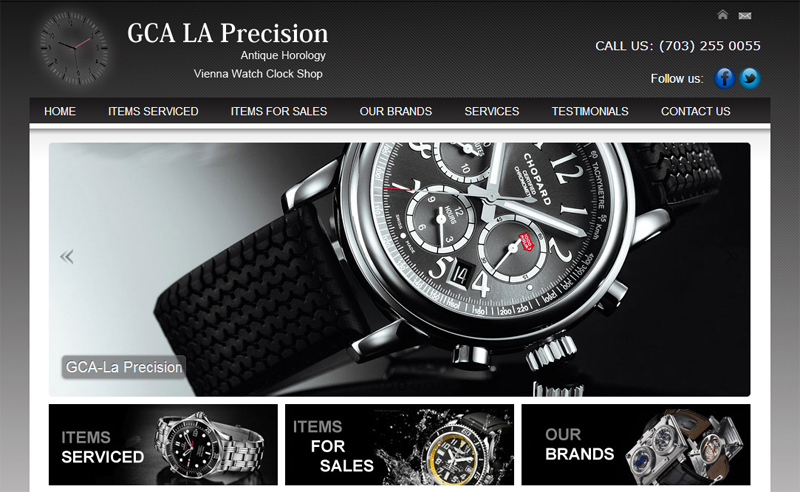Go to previous slide with left chevrons
The image size is (800, 492).
click(x=67, y=256)
